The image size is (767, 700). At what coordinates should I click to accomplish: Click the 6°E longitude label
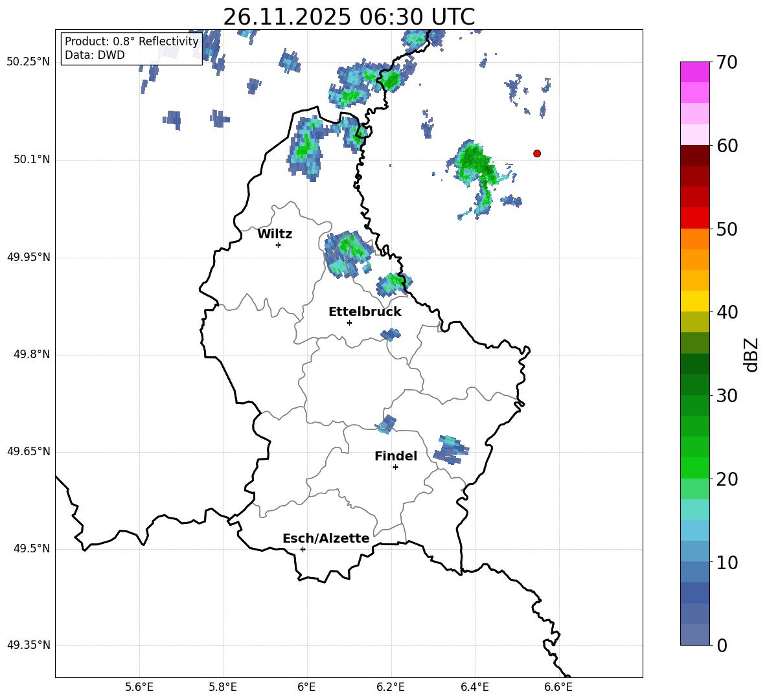point(306,687)
